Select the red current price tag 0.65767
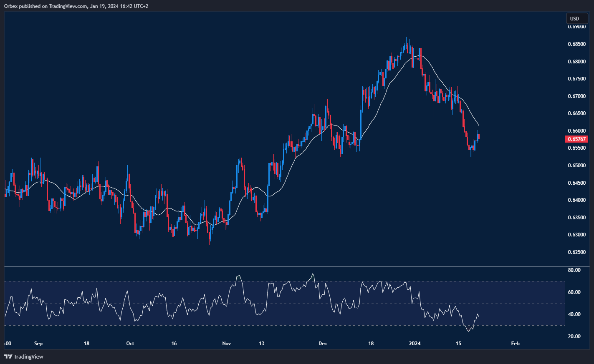The width and height of the screenshot is (594, 364). [577, 139]
